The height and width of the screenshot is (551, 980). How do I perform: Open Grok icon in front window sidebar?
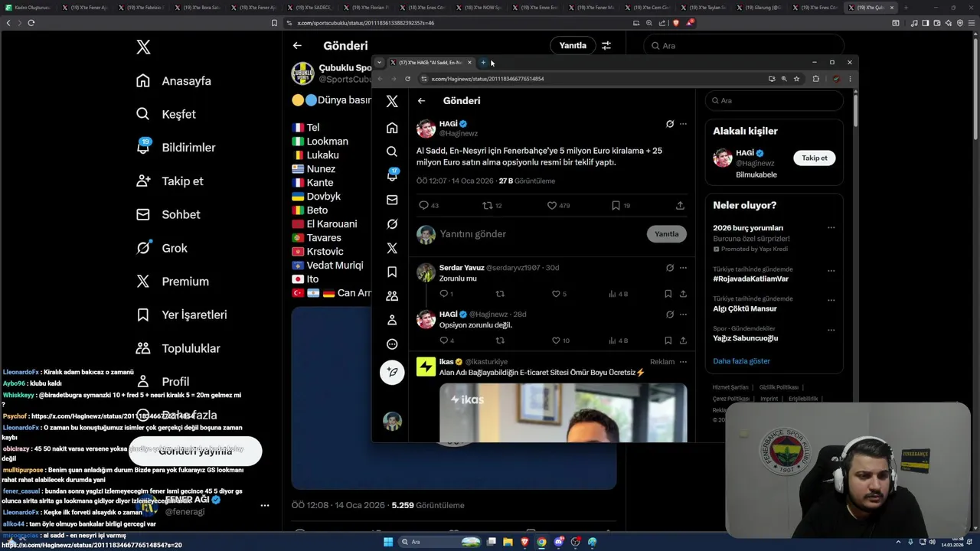coord(392,224)
